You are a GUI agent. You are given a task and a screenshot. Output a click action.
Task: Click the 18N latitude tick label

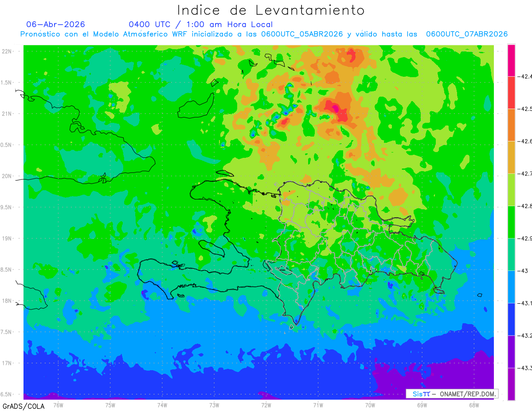pos(6,301)
